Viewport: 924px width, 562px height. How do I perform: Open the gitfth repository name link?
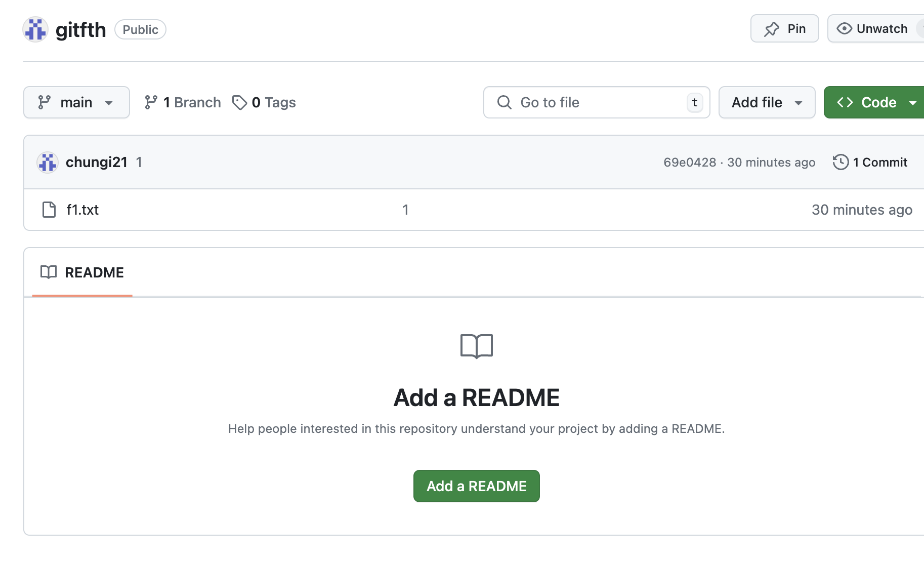click(x=80, y=30)
